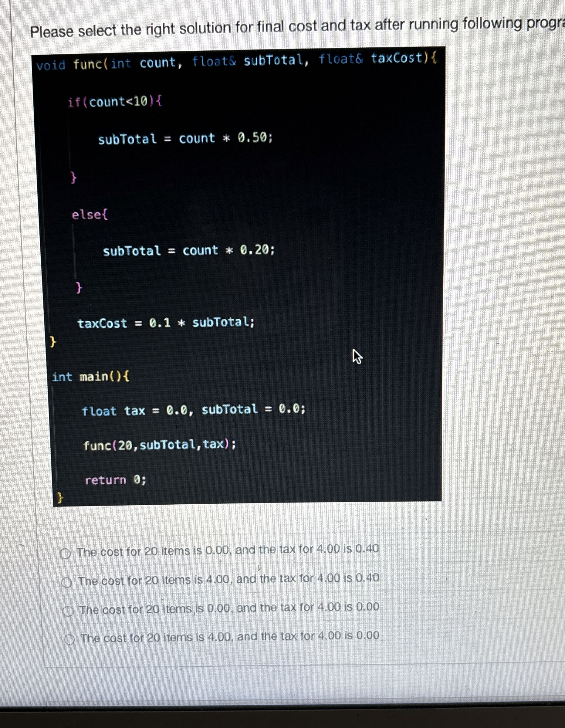The width and height of the screenshot is (565, 728).
Task: Click the "subTotal = count * 0.50;" line
Action: pos(185,138)
